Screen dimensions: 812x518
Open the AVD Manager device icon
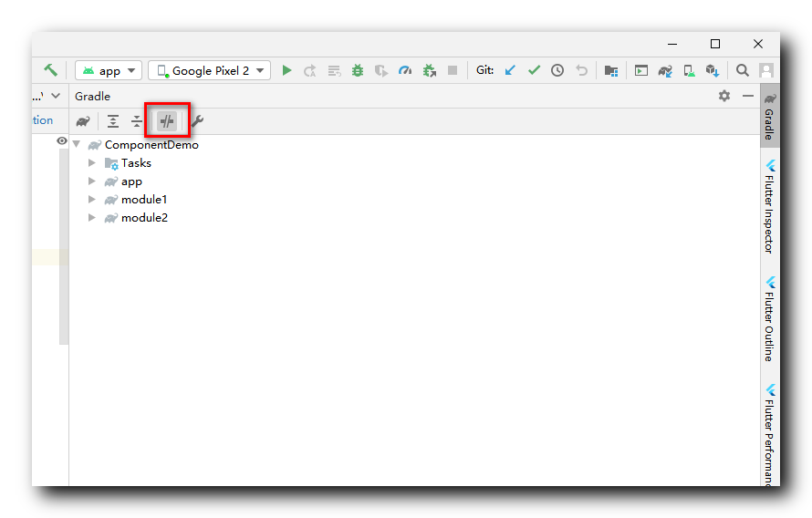(x=689, y=71)
